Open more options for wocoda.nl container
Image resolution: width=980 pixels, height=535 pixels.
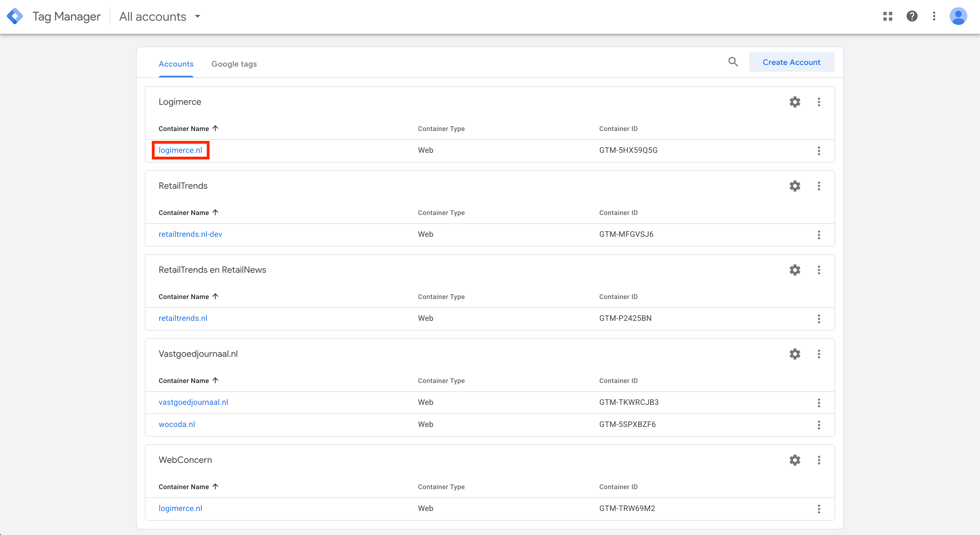tap(819, 424)
